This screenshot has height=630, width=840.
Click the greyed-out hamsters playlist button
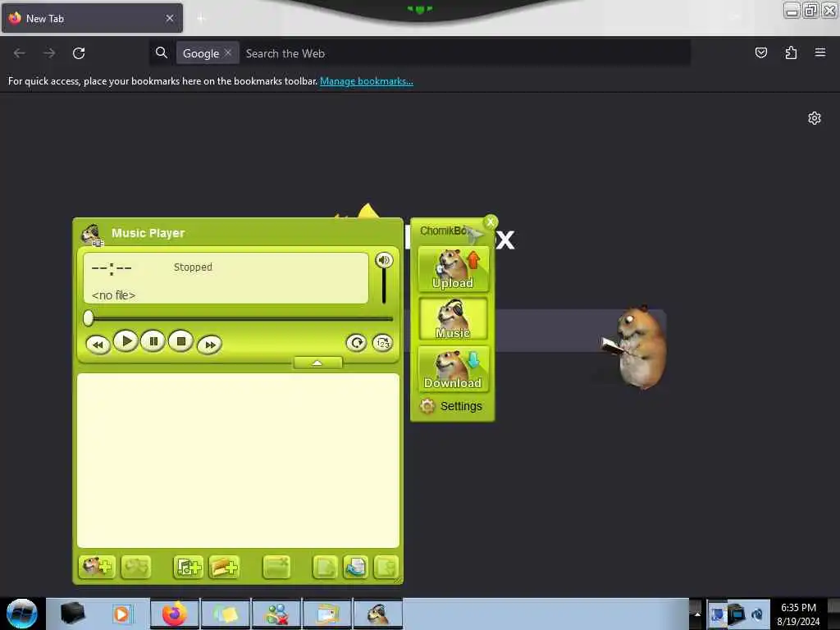(136, 567)
